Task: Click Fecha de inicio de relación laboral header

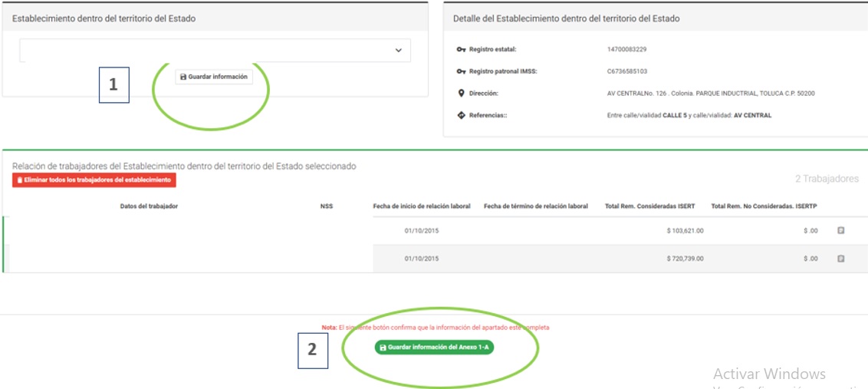Action: (x=422, y=206)
